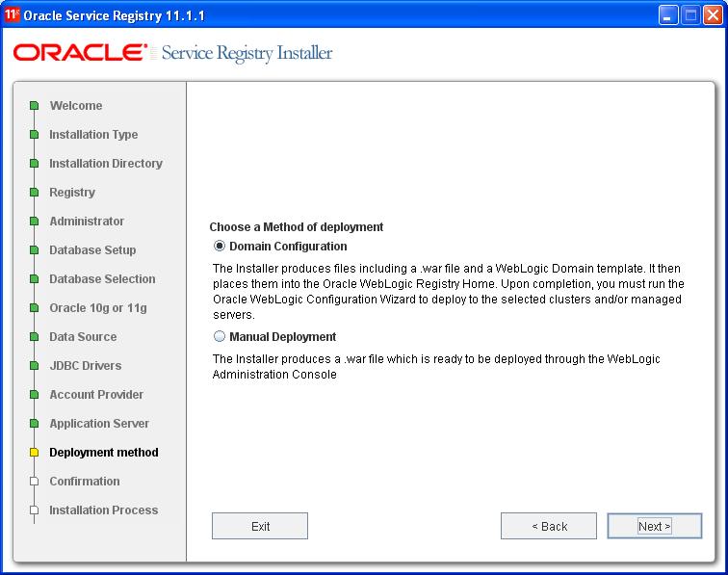Close the Oracle Service Registry window
728x575 pixels.
(713, 15)
